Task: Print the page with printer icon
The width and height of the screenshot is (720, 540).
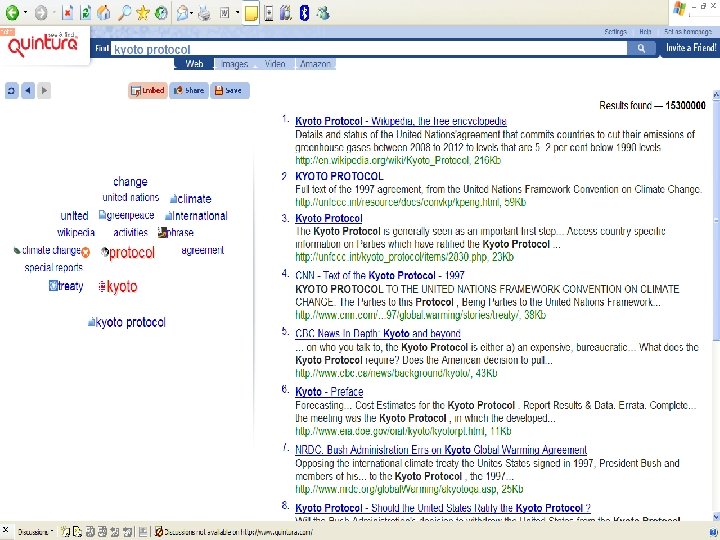Action: coord(204,13)
